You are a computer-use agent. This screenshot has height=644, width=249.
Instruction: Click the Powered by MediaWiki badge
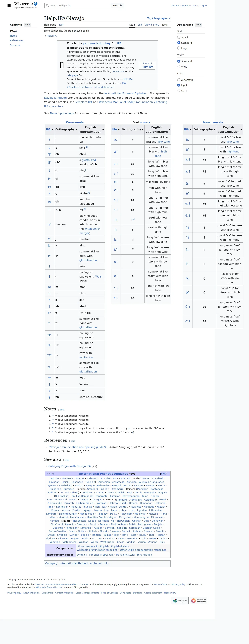coord(198,601)
